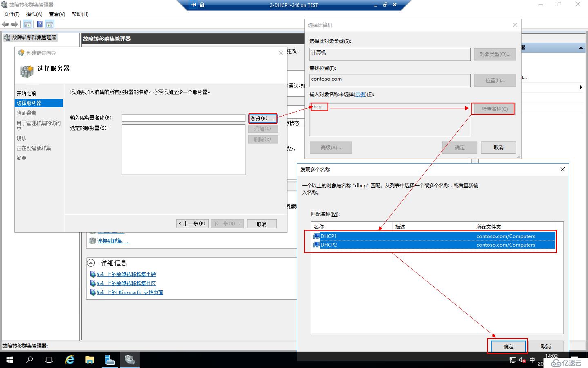Viewport: 588px width, 368px height.
Task: Select the 选择服务器 wizard step
Action: coord(39,103)
